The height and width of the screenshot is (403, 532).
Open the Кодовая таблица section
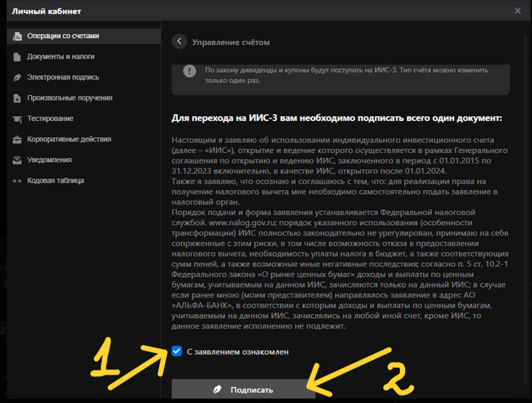[x=84, y=181]
